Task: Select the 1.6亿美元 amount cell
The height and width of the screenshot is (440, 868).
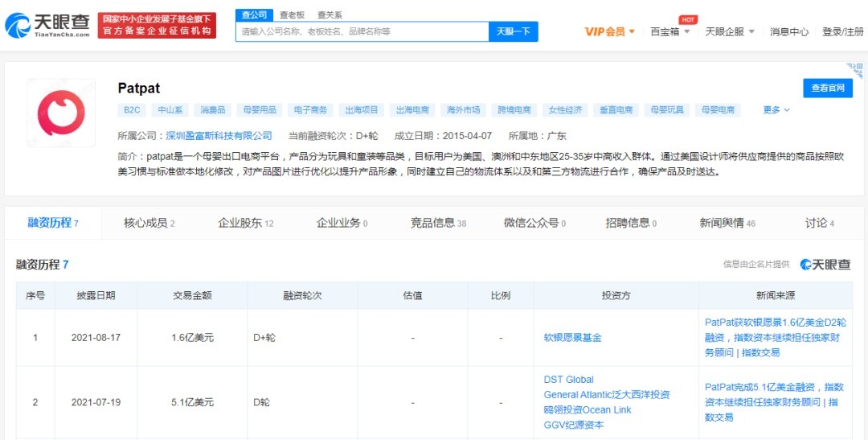Action: [192, 338]
